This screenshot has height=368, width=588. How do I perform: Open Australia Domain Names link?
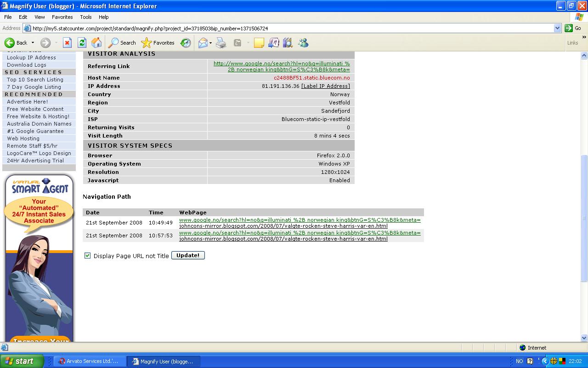39,124
